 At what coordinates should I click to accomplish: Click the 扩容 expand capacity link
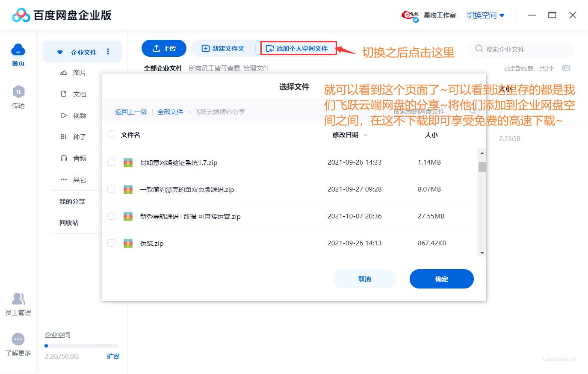pos(113,356)
